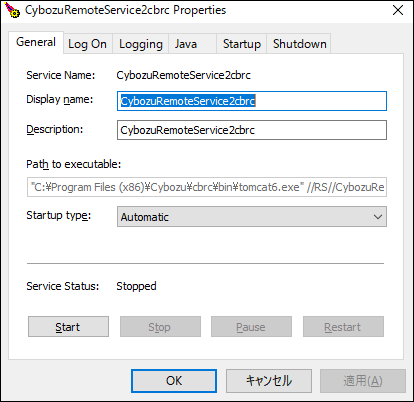The image size is (414, 402).
Task: Open the Shutdown tab
Action: 299,44
